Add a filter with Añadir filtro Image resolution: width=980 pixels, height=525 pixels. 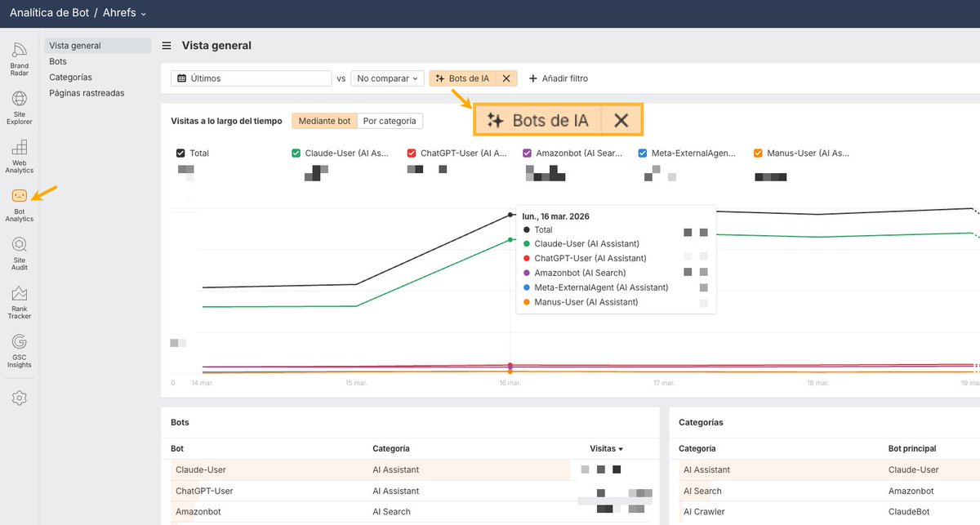(x=559, y=78)
